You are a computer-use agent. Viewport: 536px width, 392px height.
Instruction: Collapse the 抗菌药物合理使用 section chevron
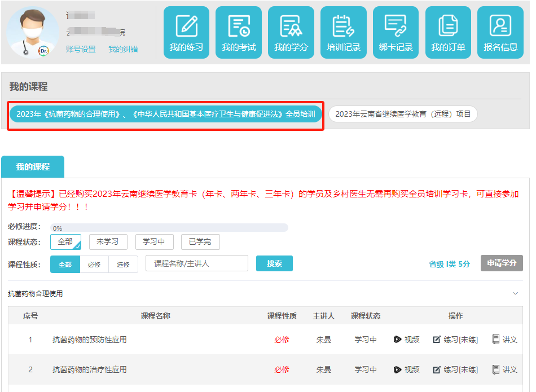(515, 293)
